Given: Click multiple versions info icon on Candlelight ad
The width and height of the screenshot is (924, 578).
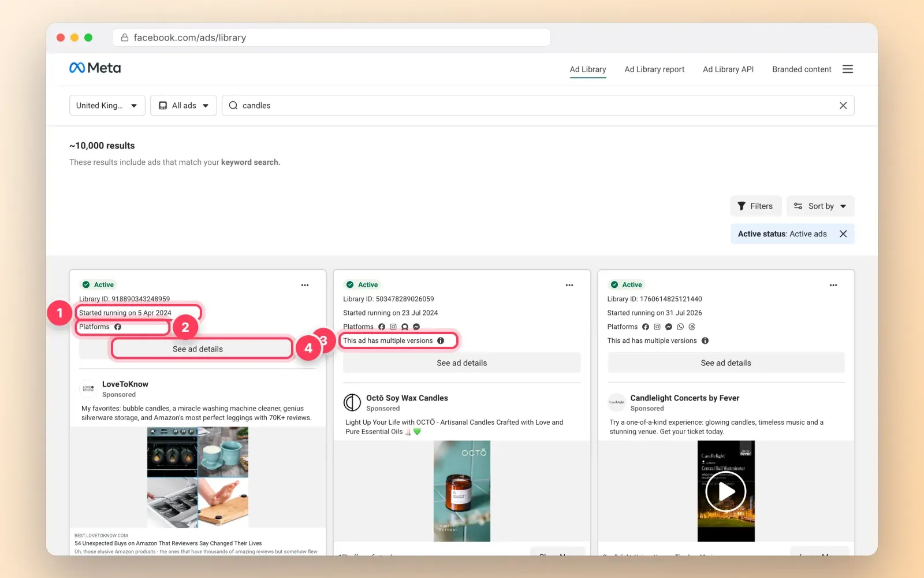Looking at the screenshot, I should [705, 340].
